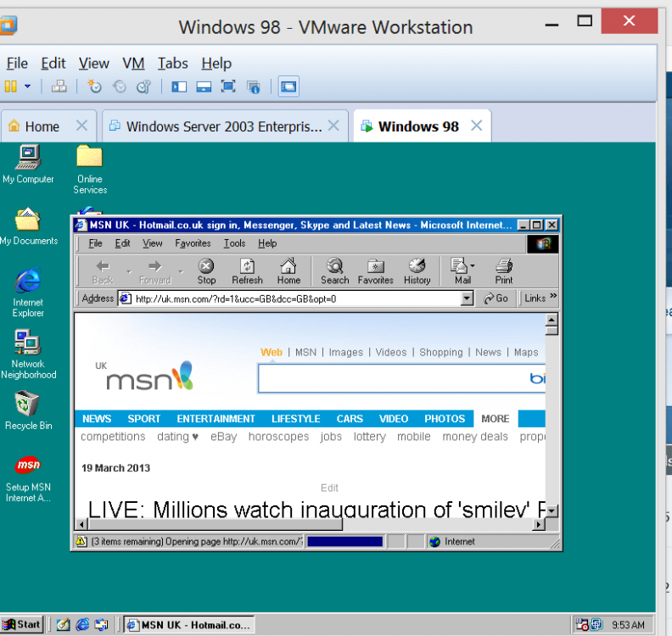The height and width of the screenshot is (636, 672).
Task: Toggle the thumbnail bar icon
Action: point(204,87)
